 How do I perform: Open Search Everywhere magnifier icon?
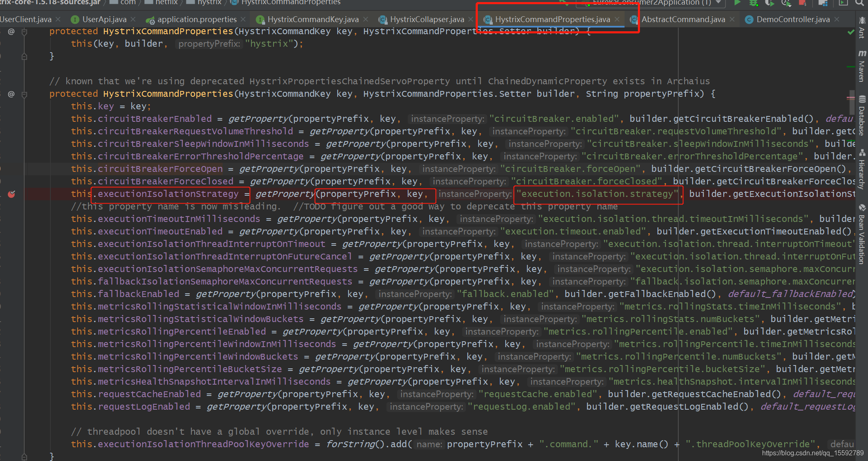click(859, 3)
